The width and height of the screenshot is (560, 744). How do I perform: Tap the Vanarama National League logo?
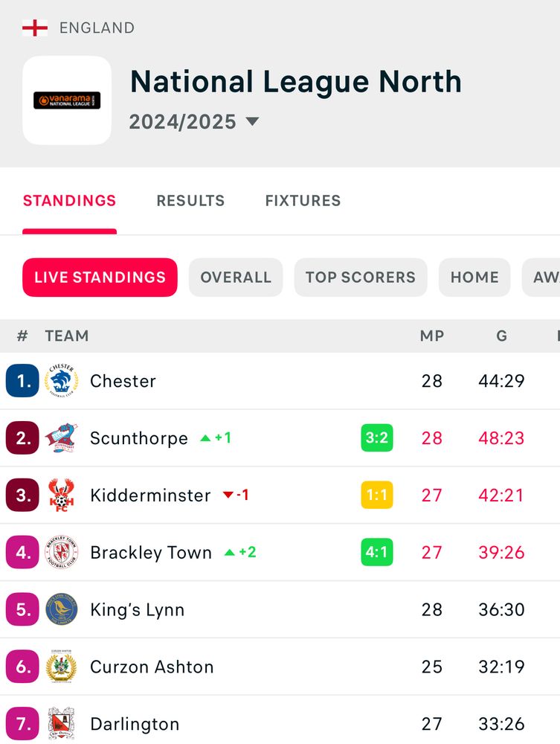click(67, 100)
